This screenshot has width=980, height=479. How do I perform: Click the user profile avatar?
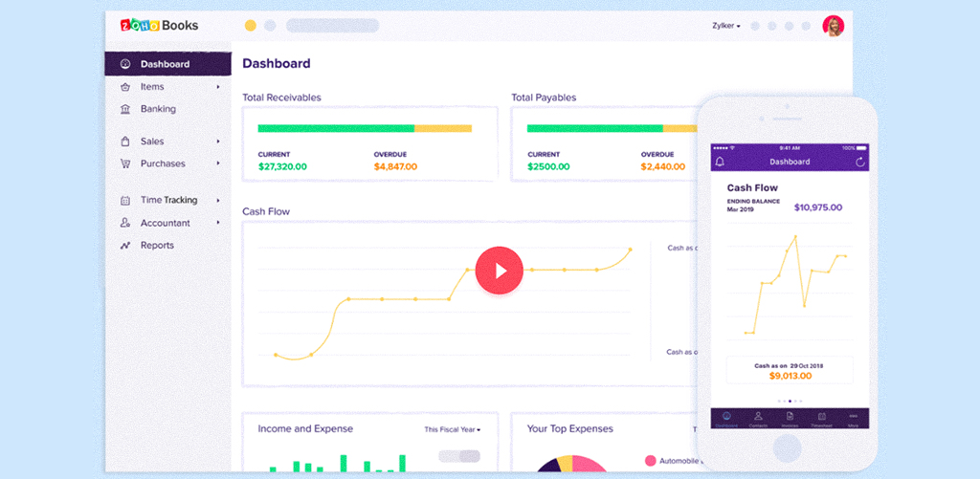click(833, 26)
